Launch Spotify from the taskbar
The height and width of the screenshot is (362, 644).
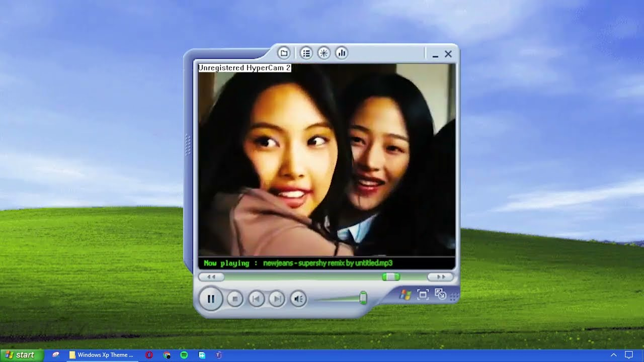click(184, 355)
